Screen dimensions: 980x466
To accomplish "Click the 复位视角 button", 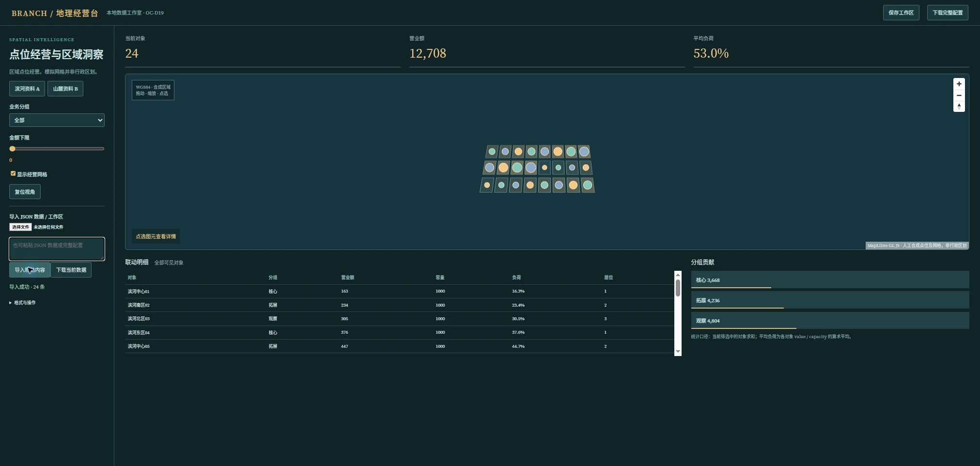I will pyautogui.click(x=25, y=192).
